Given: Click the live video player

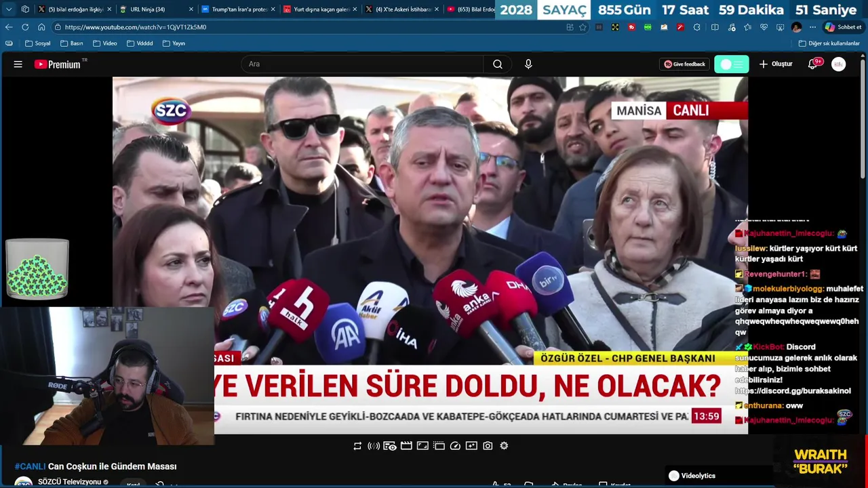Looking at the screenshot, I should [430, 255].
